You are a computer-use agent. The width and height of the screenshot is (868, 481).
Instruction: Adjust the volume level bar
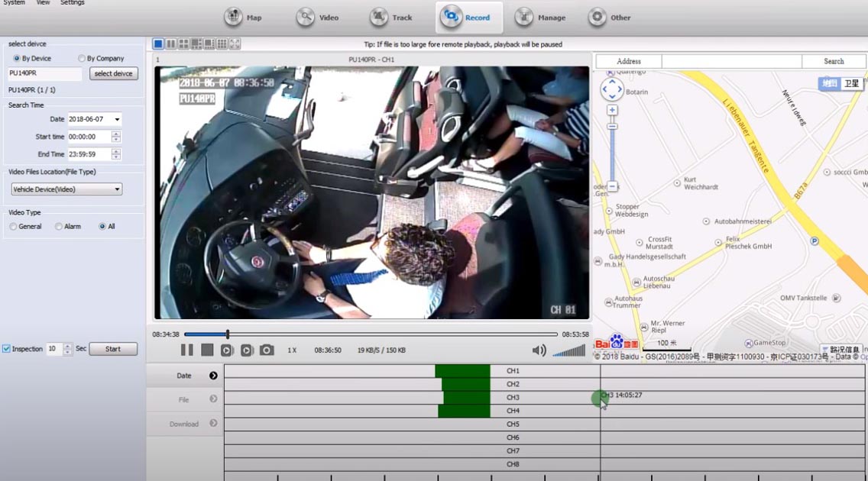[x=568, y=350]
